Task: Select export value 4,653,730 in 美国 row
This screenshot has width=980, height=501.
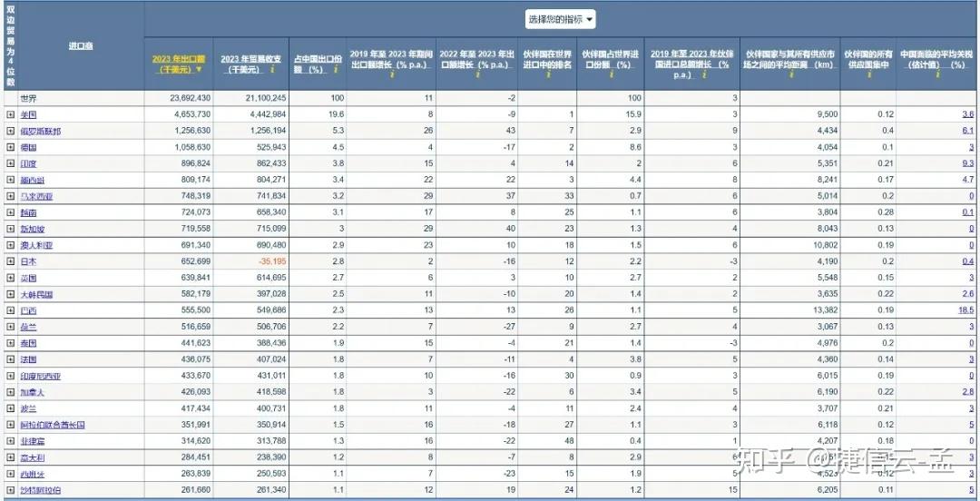Action: pyautogui.click(x=191, y=114)
